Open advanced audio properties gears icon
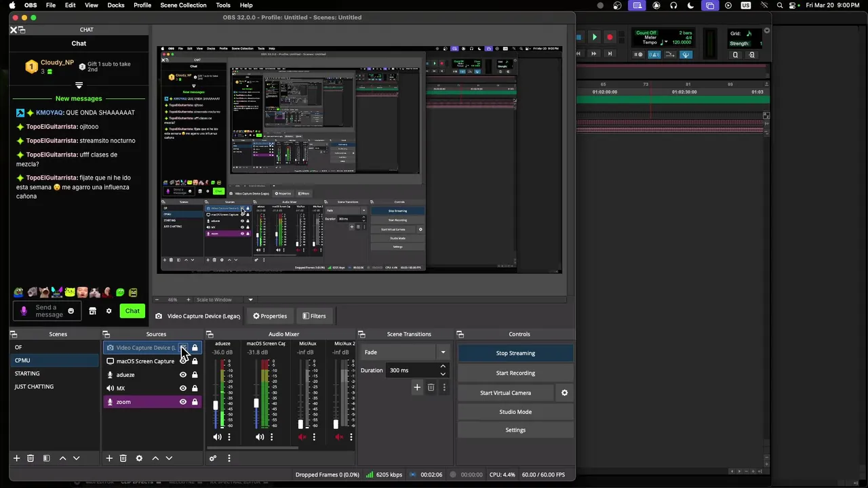Image resolution: width=868 pixels, height=488 pixels. click(213, 458)
